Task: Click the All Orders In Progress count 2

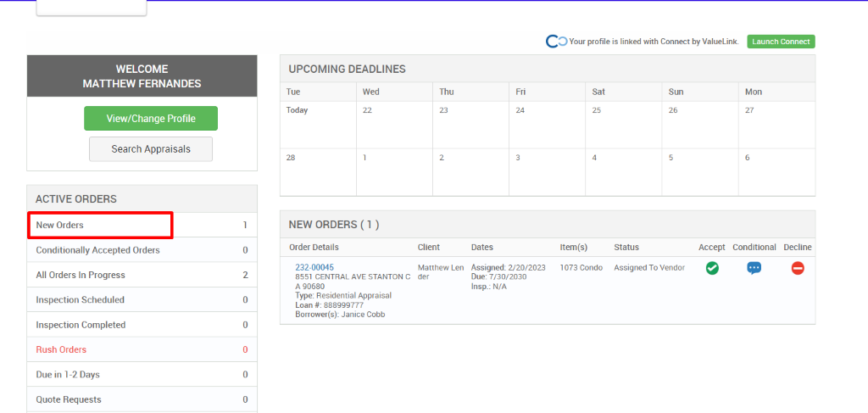Action: [x=245, y=275]
